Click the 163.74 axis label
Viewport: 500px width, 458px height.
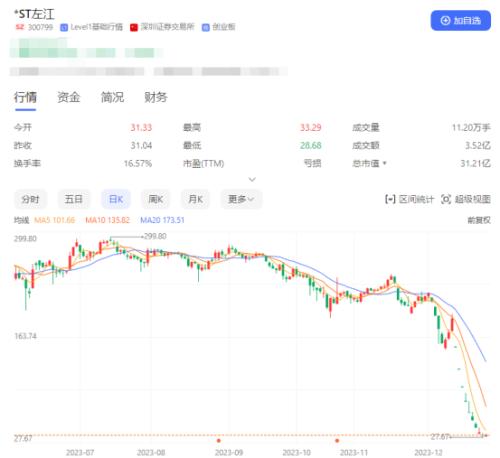[25, 336]
